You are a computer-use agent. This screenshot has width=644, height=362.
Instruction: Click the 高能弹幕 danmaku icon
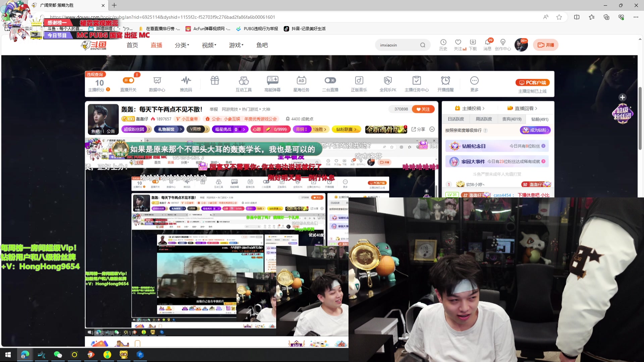click(x=273, y=83)
